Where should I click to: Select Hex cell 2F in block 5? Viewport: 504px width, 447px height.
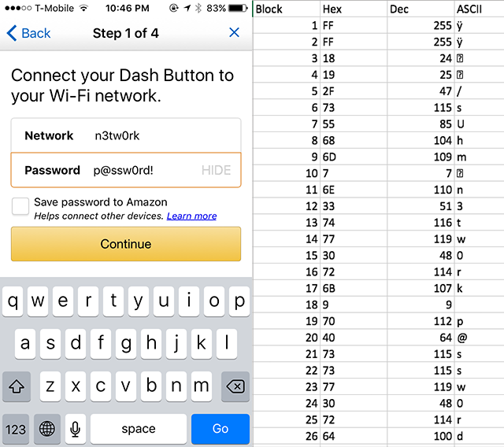pos(354,91)
